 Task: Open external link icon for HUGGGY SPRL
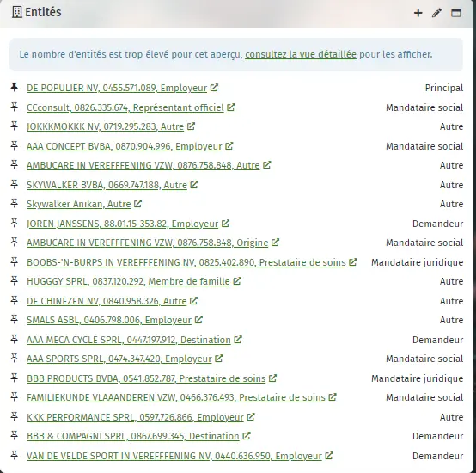[x=237, y=281]
